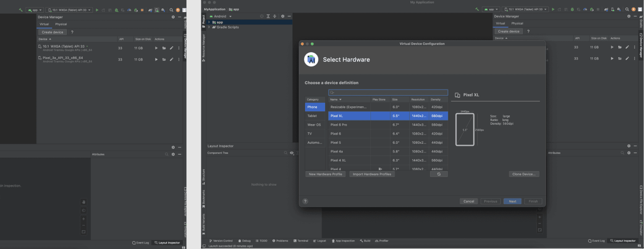Open Project panel gear options
The height and width of the screenshot is (249, 644).
point(283,16)
